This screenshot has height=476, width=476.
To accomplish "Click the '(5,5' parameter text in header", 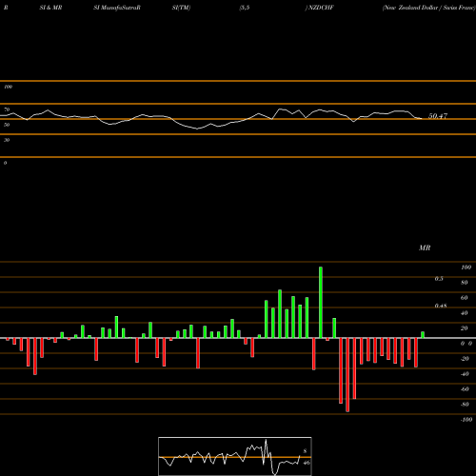I will click(x=245, y=8).
